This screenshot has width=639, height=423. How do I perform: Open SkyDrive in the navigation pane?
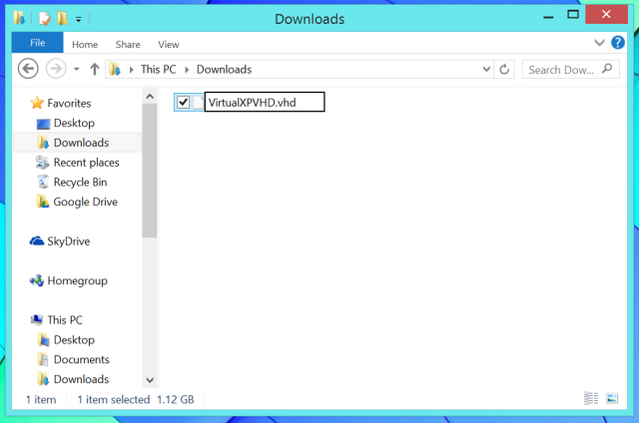coord(68,241)
